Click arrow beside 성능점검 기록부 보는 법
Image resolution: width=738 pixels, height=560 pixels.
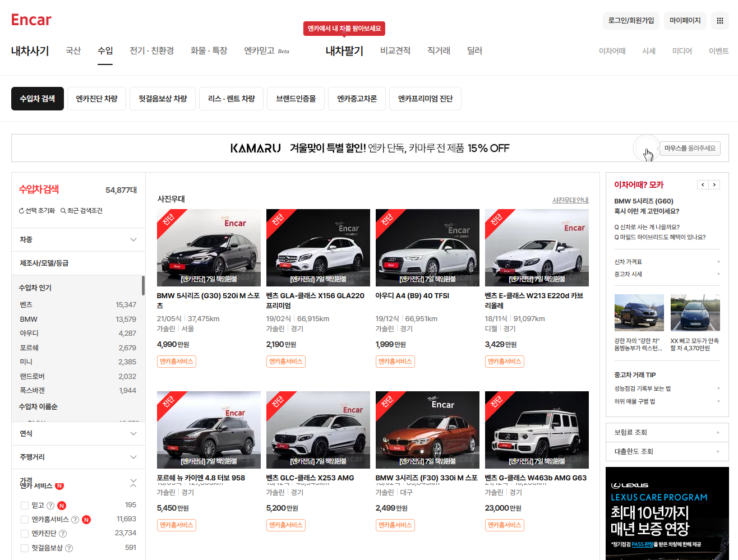point(718,388)
